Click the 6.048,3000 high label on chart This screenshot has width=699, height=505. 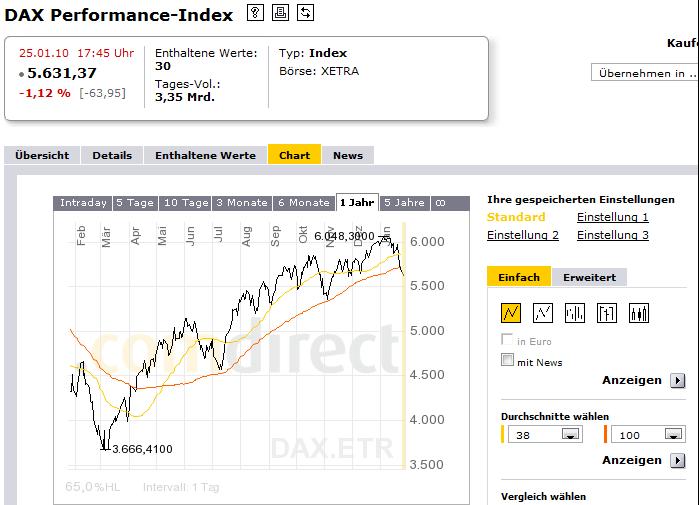tap(344, 236)
